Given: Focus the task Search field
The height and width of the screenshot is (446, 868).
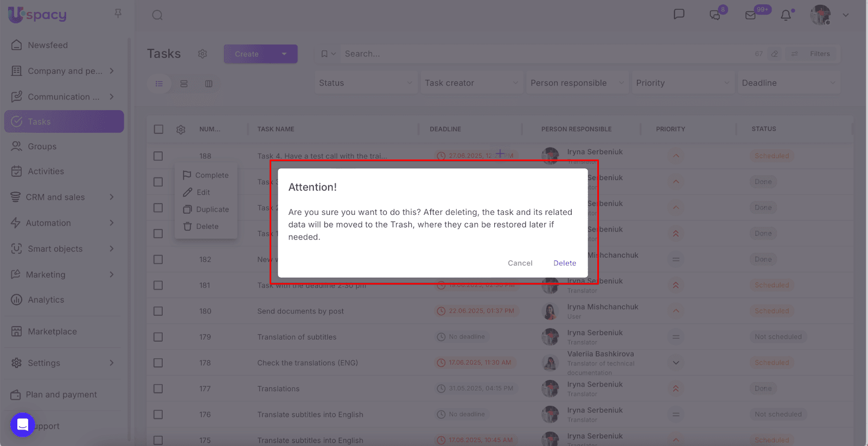Looking at the screenshot, I should point(545,54).
